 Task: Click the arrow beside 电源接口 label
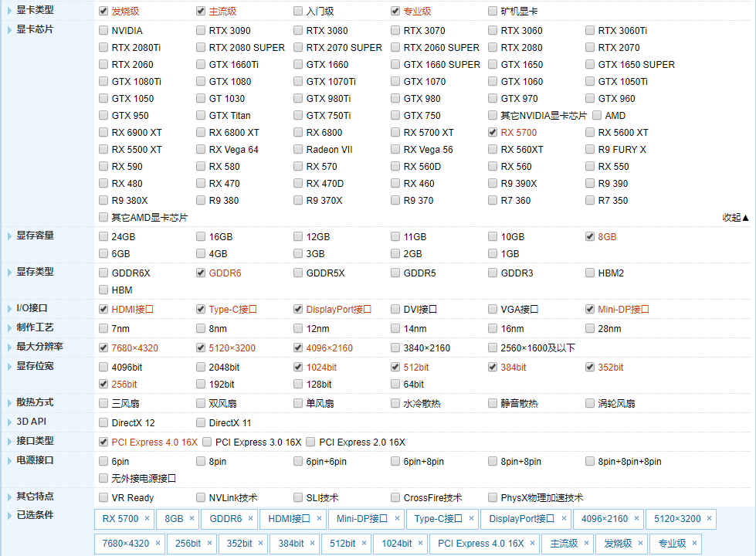click(x=9, y=460)
